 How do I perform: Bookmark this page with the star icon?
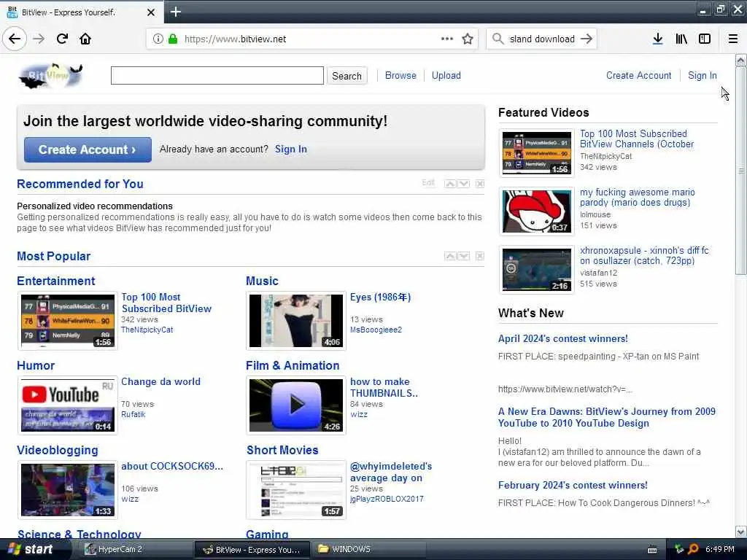(468, 39)
